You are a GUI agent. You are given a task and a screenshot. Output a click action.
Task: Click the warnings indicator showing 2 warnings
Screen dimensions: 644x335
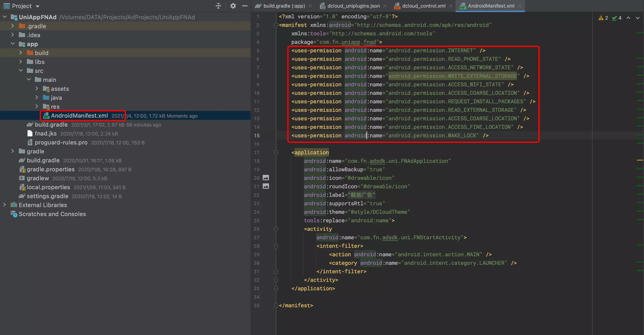[603, 18]
